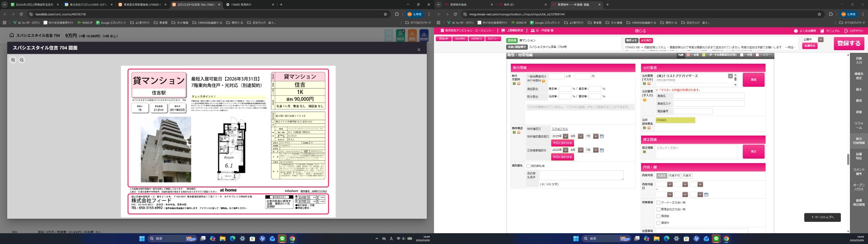Enable the オーナー立ち会い有 checkbox
This screenshot has height=244, width=868.
pos(658,202)
